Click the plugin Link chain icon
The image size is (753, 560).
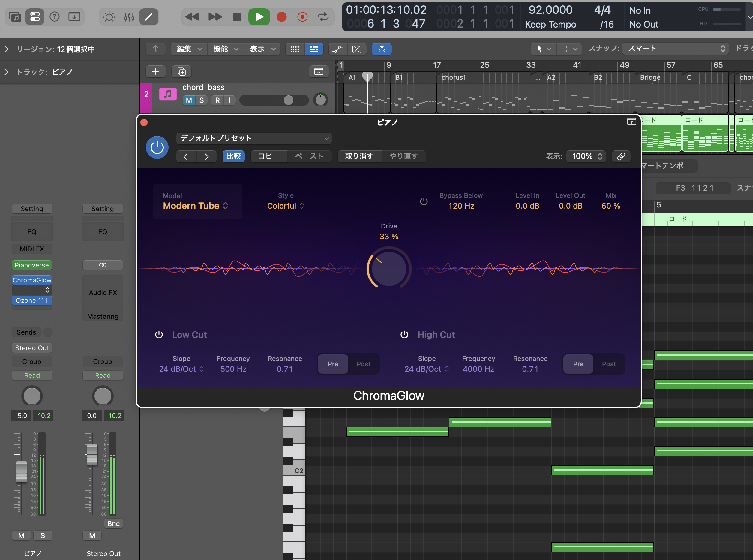(621, 156)
